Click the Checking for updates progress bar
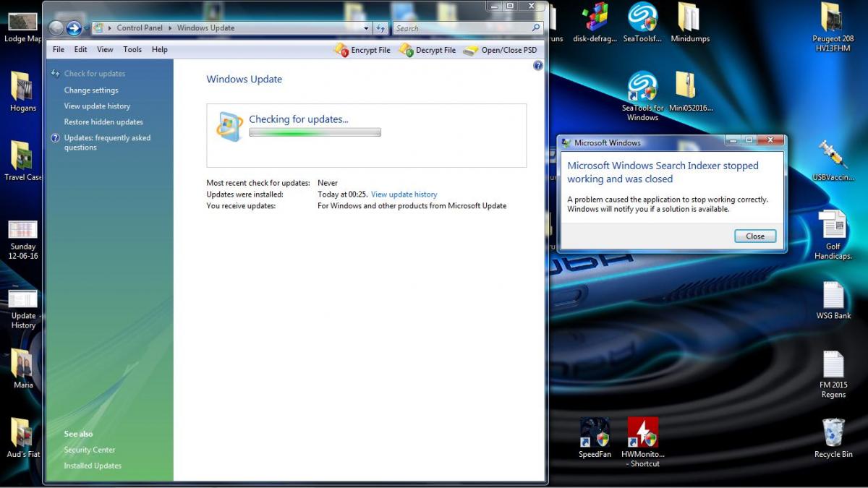The image size is (868, 488). (315, 133)
